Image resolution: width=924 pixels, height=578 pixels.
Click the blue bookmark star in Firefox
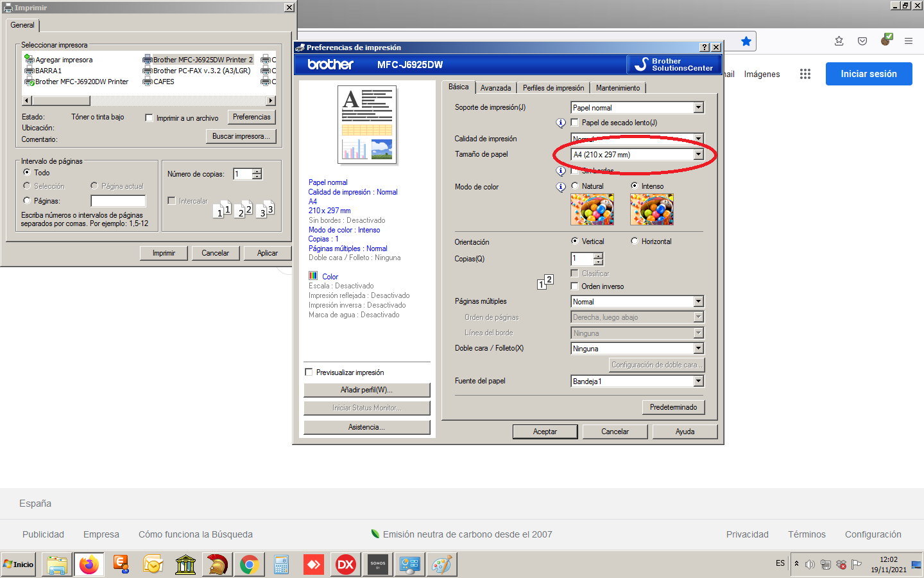pyautogui.click(x=746, y=41)
